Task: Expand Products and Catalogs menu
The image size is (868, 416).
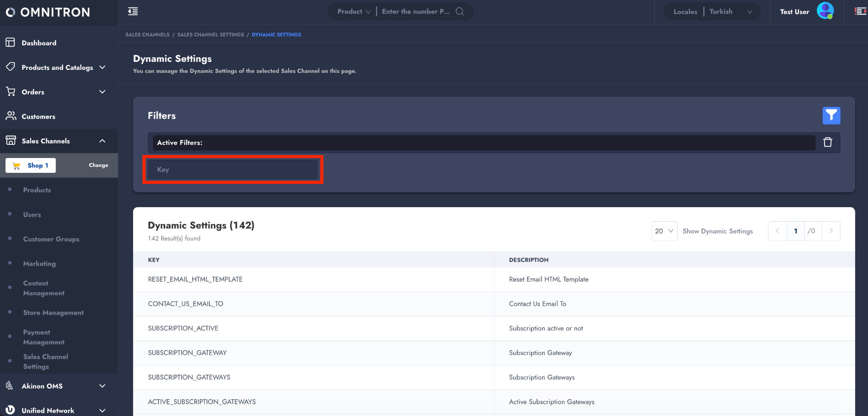Action: pyautogui.click(x=102, y=67)
